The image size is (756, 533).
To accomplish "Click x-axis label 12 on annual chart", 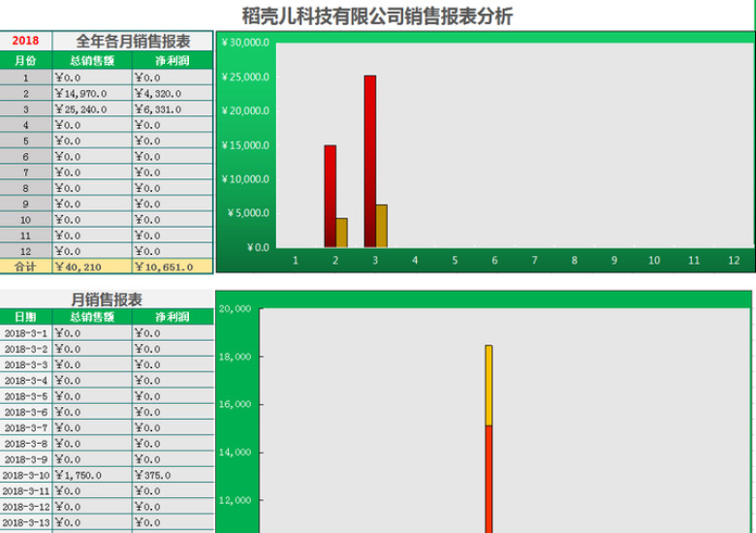I will [x=734, y=261].
